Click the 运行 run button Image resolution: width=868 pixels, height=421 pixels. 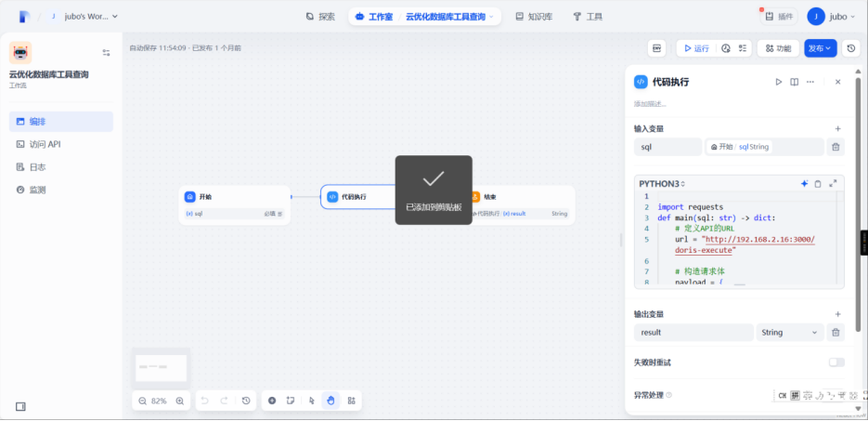tap(695, 48)
